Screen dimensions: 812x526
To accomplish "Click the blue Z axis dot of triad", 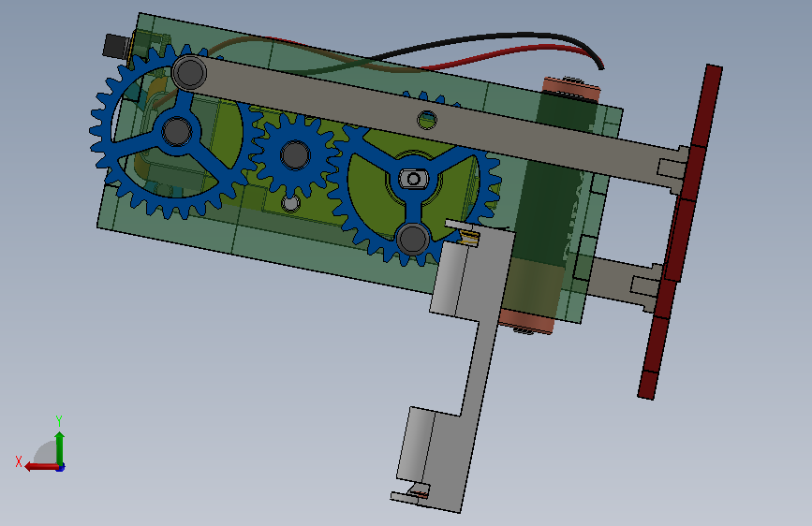I will point(61,468).
